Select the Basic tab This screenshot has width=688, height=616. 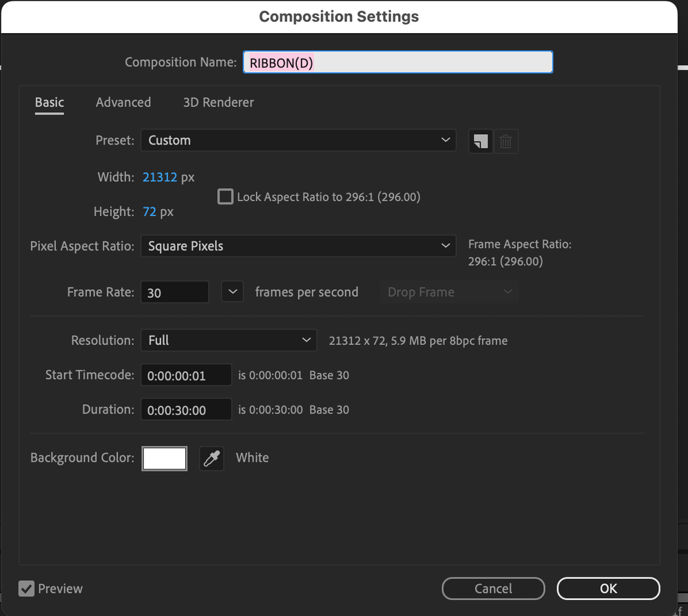click(x=50, y=103)
